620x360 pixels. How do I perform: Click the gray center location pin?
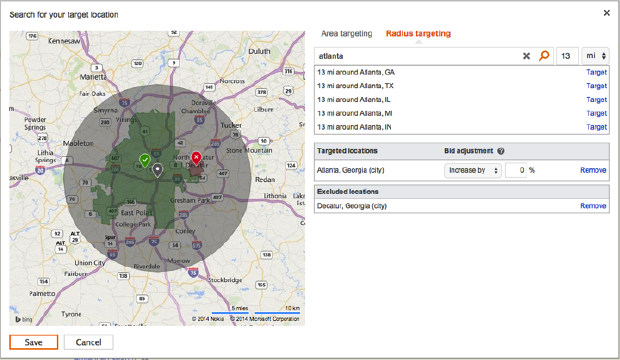157,170
